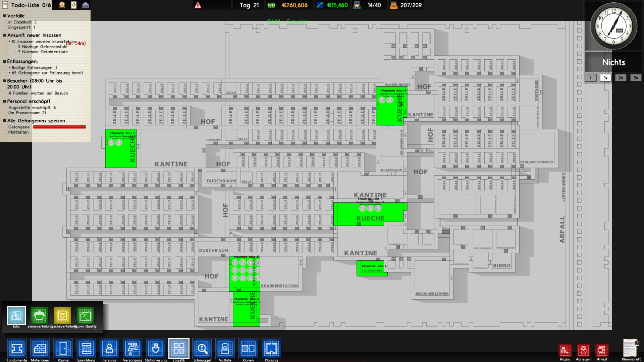Open the Notfälle emergency menu

pos(225,349)
